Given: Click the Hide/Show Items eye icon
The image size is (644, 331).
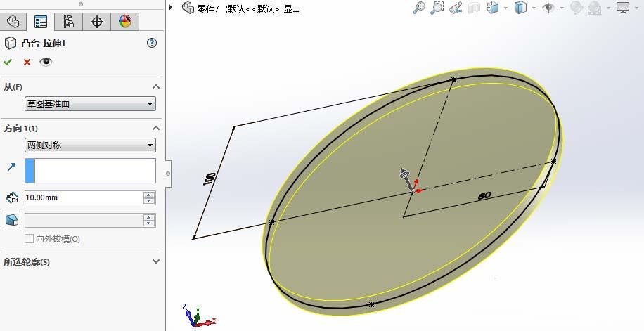Looking at the screenshot, I should [x=548, y=8].
